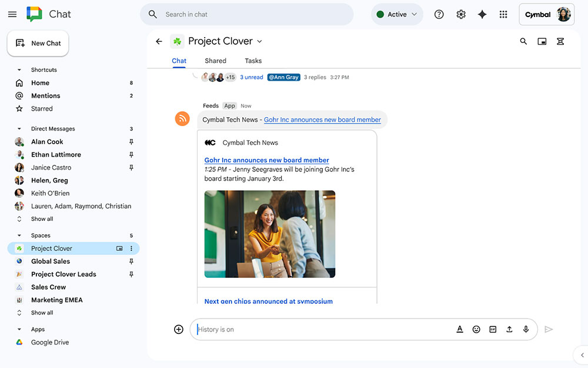Search within Project Clover conversation
Screen dimensions: 588x368
523,41
